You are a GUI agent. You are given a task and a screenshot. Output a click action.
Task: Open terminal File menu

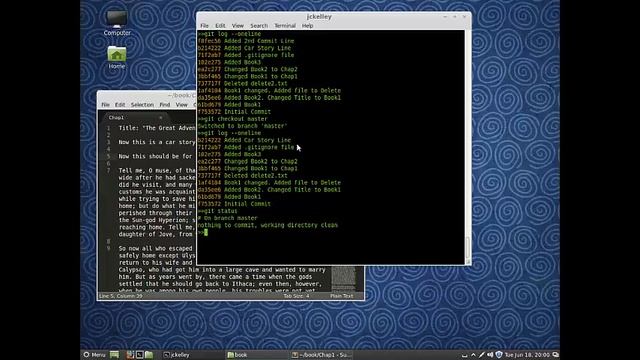[x=204, y=25]
